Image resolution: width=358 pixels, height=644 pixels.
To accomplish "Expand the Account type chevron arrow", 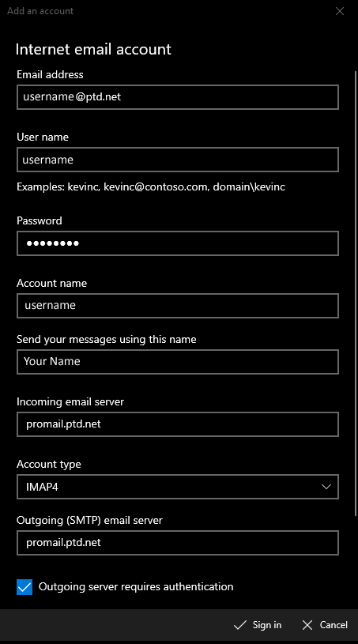I will coord(326,487).
